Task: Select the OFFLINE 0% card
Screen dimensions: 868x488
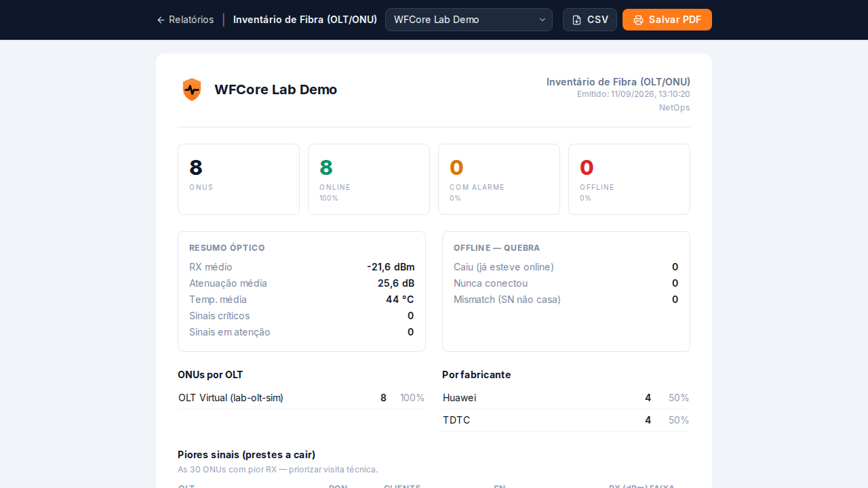Action: 629,179
